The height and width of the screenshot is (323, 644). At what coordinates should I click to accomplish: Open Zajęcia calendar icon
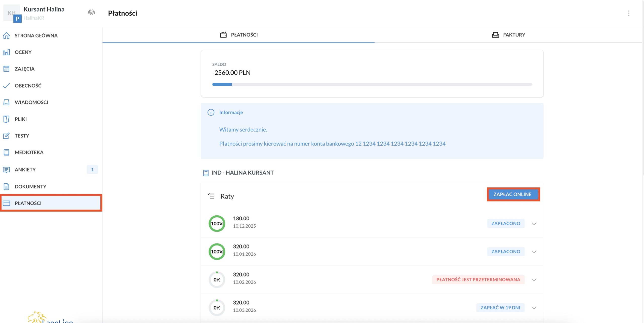point(6,69)
